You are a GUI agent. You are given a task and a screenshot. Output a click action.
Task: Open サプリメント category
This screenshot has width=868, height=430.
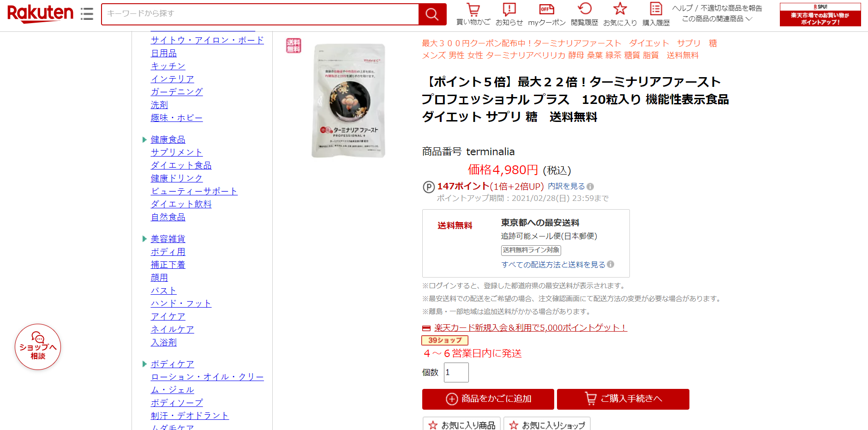(177, 152)
